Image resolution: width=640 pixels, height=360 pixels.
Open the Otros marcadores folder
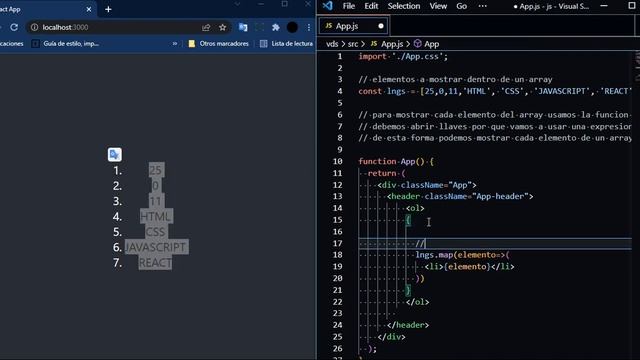click(218, 43)
